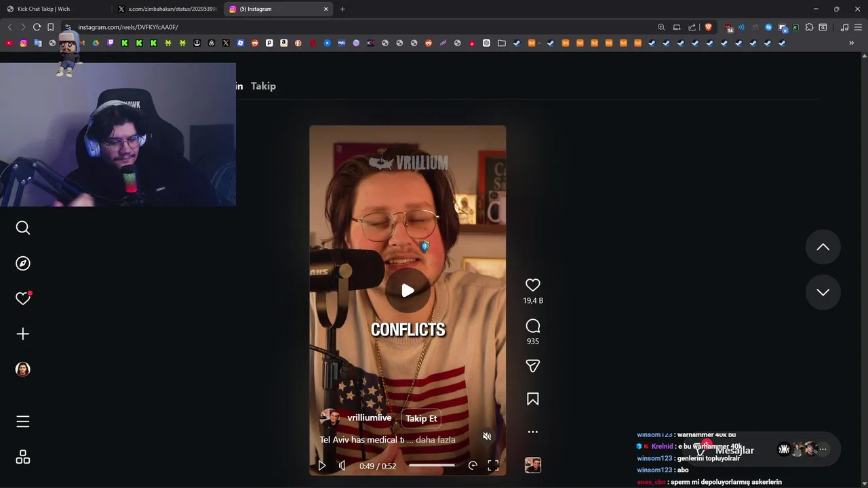Image resolution: width=868 pixels, height=488 pixels.
Task: Open the folder bookmark in bookmarks bar
Action: coord(502,43)
